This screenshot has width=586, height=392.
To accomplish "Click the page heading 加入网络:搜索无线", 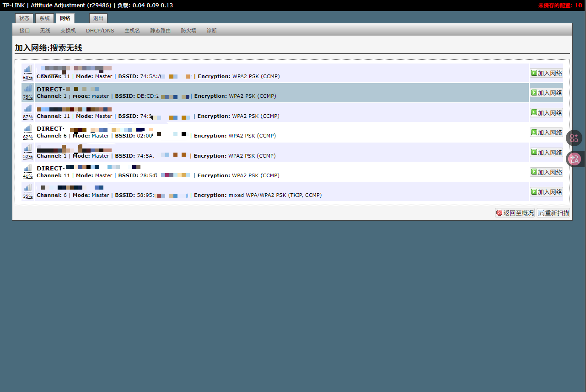I will coord(48,48).
